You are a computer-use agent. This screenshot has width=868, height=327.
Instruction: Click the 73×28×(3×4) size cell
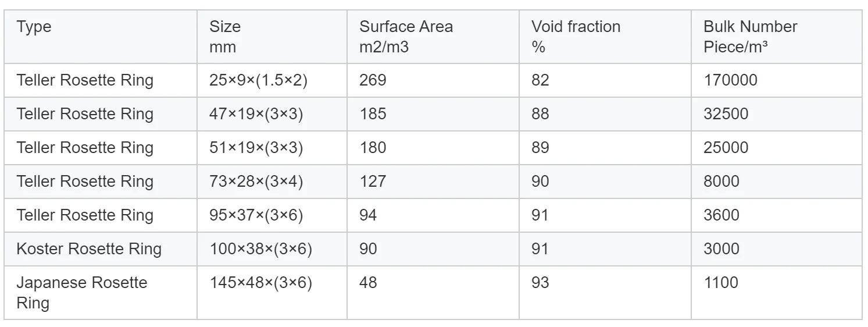click(x=256, y=182)
